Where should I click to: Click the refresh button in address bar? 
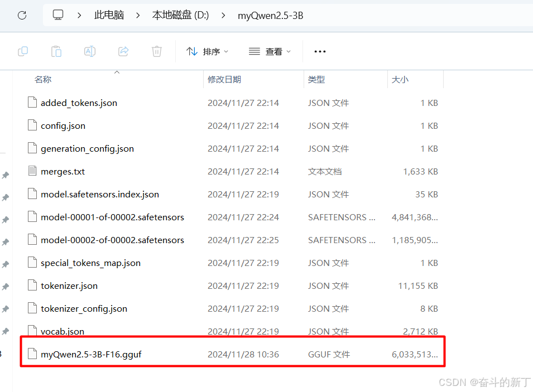(x=22, y=15)
